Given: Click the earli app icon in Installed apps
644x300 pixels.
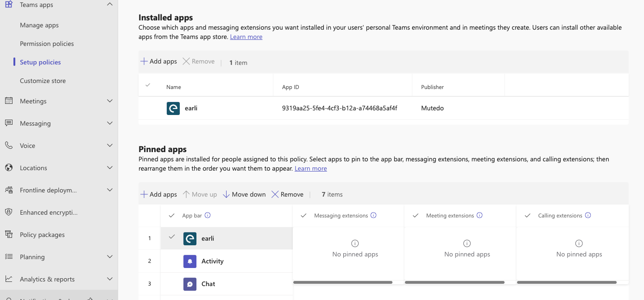Looking at the screenshot, I should click(x=173, y=108).
